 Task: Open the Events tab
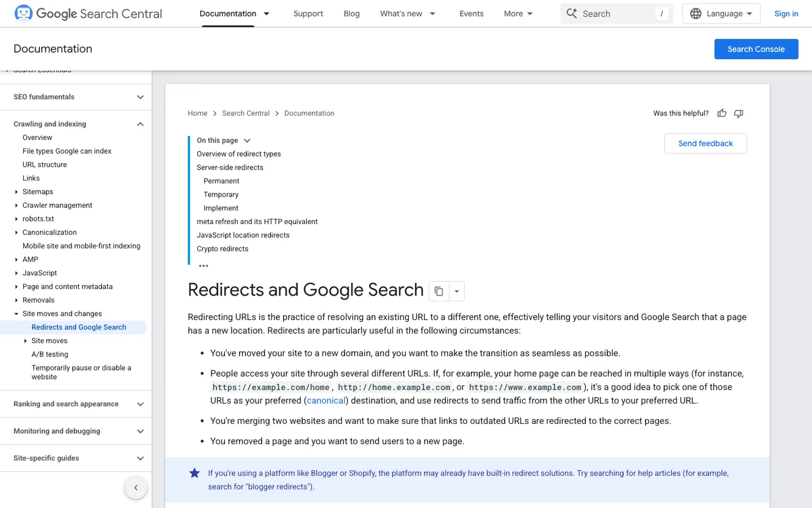tap(472, 13)
